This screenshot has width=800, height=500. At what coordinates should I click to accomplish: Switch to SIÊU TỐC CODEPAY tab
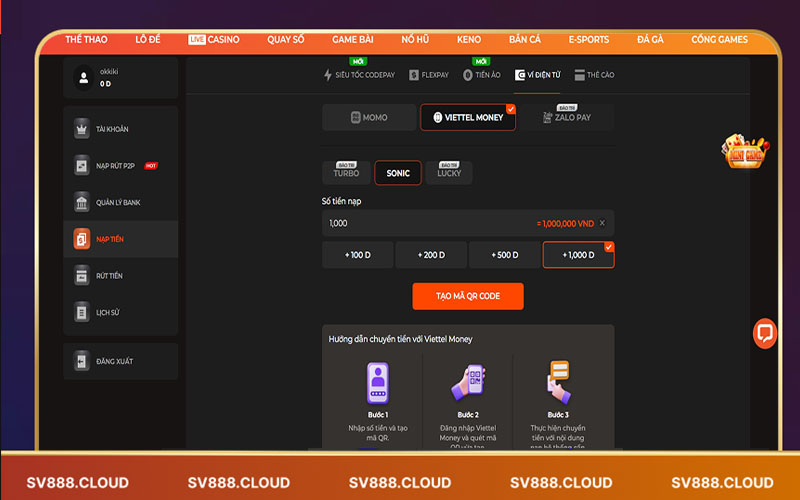pos(360,75)
